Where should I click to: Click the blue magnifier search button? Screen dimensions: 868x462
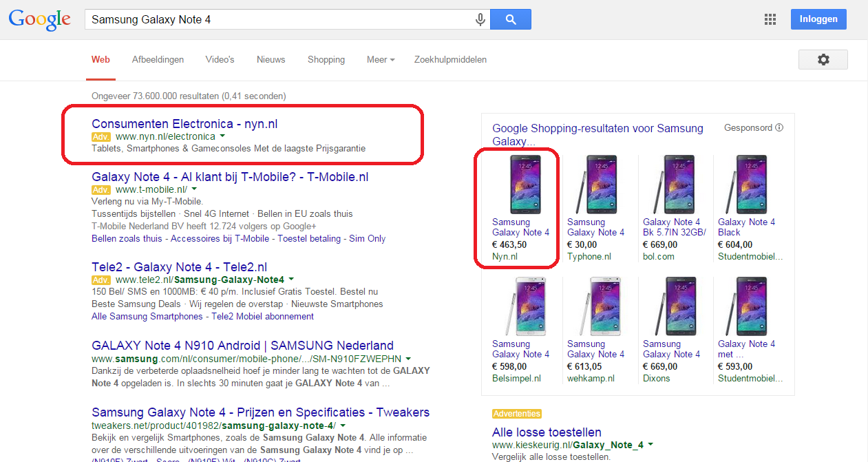(511, 19)
